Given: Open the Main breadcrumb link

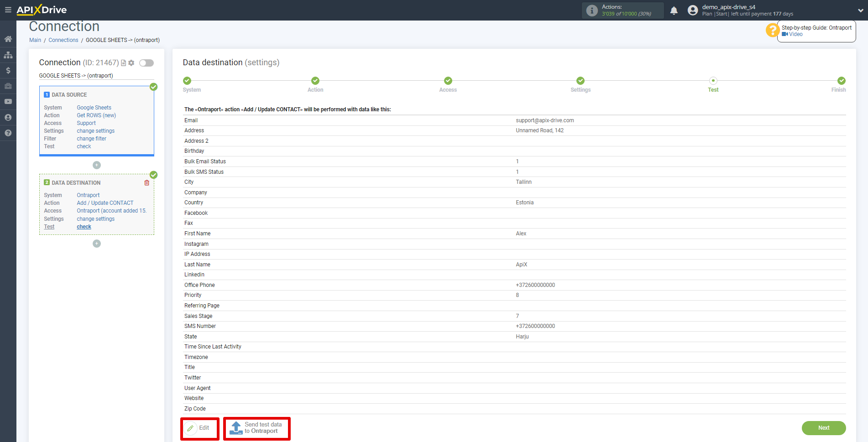Looking at the screenshot, I should coord(35,40).
